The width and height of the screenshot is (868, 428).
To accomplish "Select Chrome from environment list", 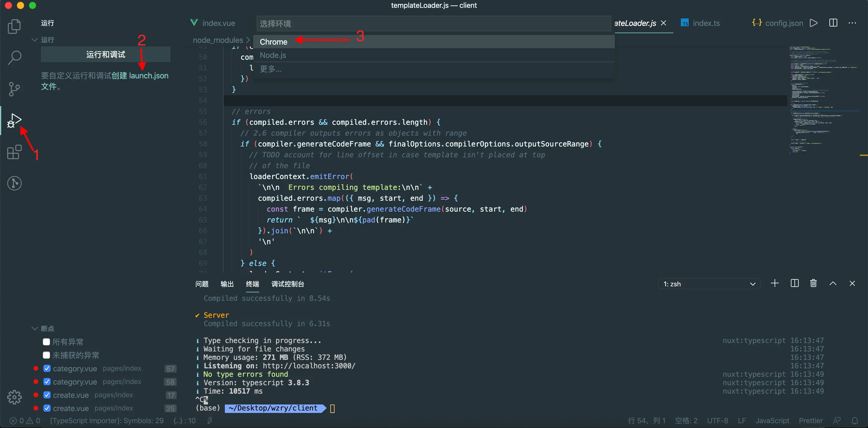I will pyautogui.click(x=273, y=42).
